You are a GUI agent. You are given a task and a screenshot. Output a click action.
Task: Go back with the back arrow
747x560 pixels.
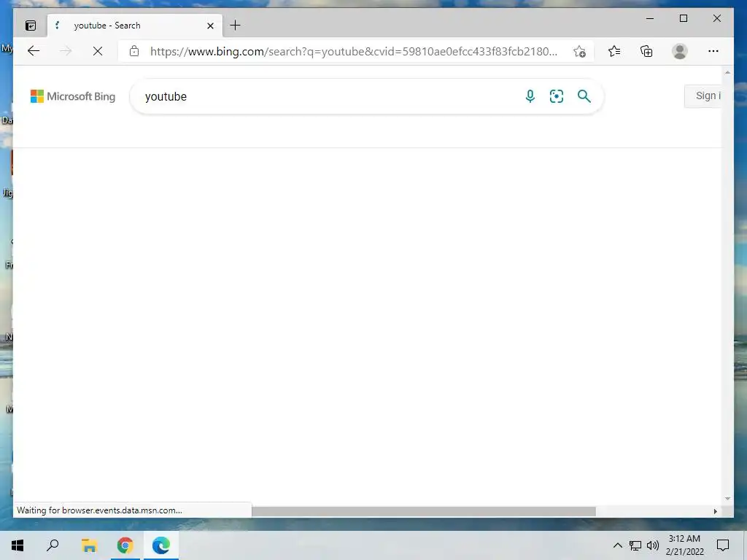(x=34, y=51)
